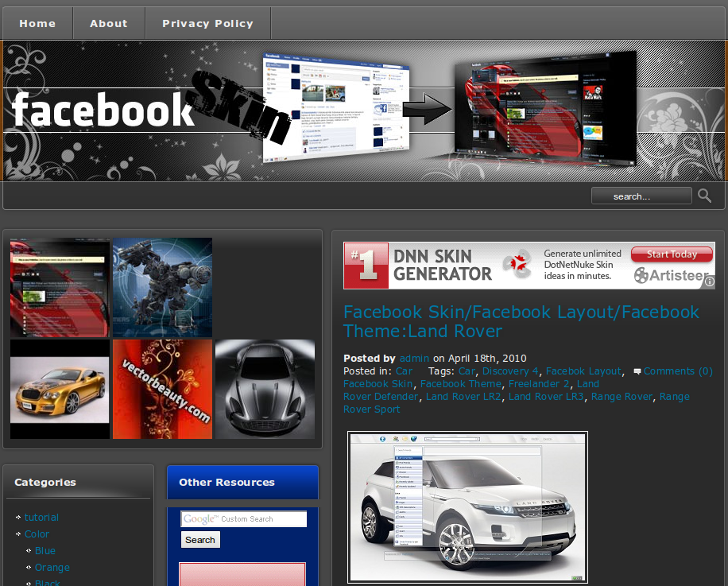Viewport: 728px width, 586px height.
Task: Open the gold Bentley car thumbnail
Action: point(60,389)
